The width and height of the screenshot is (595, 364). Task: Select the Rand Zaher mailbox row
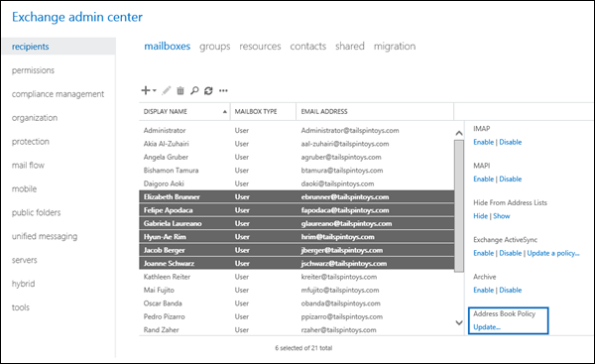pyautogui.click(x=297, y=330)
